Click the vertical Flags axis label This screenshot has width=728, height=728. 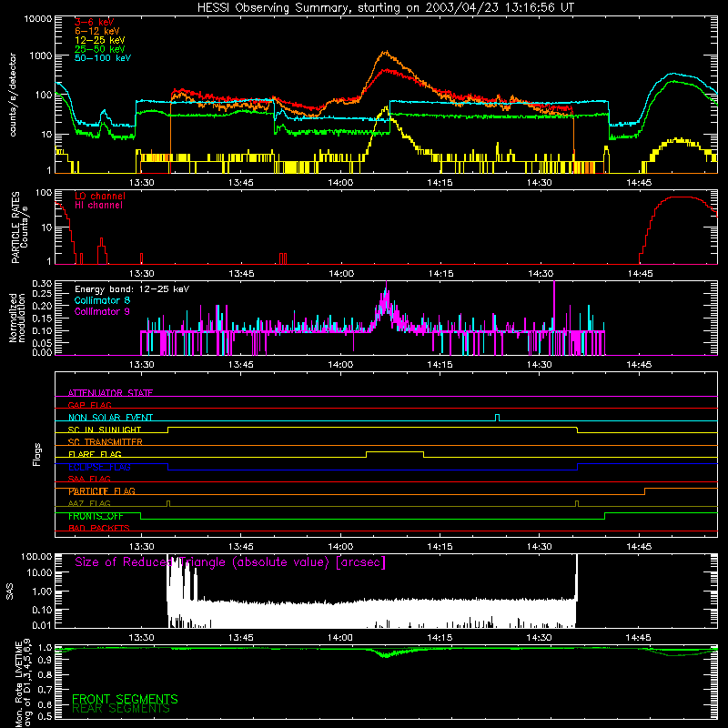click(x=36, y=455)
